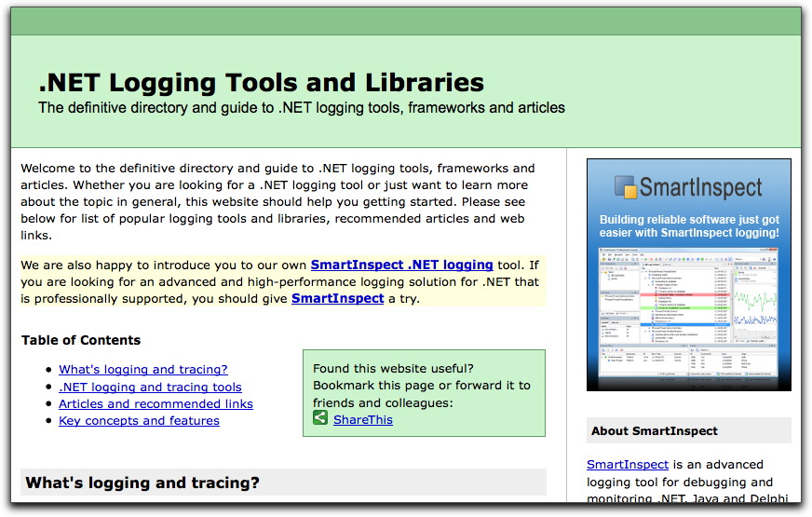Go to .NET logging and tracing tools

point(150,387)
